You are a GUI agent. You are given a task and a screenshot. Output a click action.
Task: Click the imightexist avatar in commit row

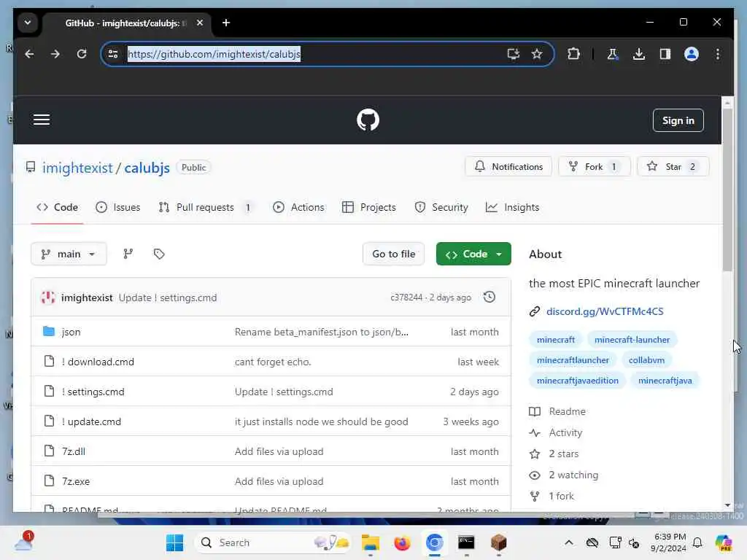(x=47, y=297)
